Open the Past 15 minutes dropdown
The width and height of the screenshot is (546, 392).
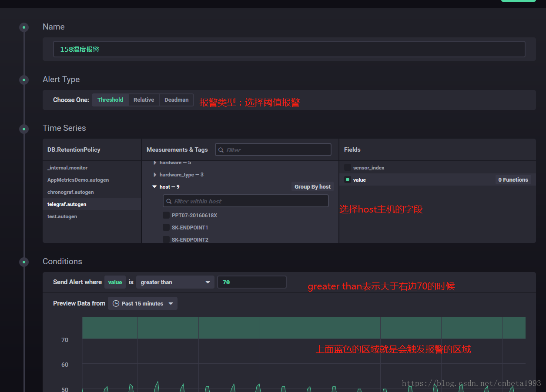coord(143,303)
